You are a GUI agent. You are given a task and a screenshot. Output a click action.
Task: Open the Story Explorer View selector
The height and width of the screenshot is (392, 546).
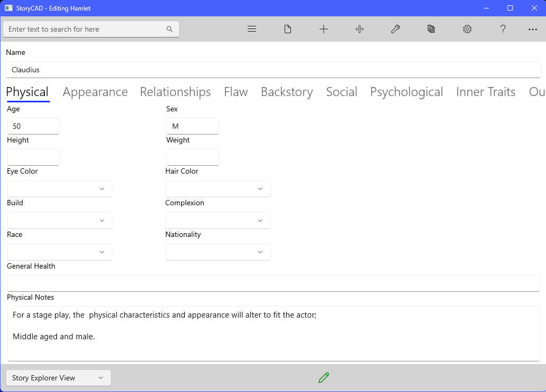59,378
